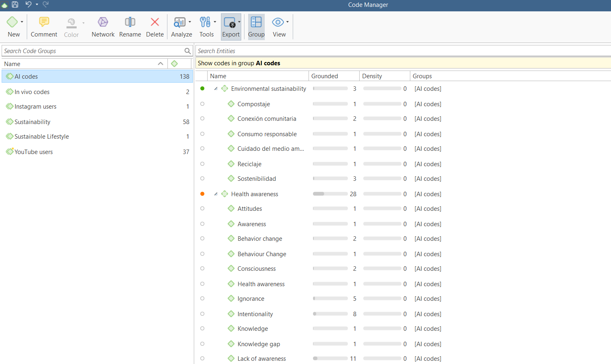
Task: Click the red Delete icon
Action: (x=154, y=22)
